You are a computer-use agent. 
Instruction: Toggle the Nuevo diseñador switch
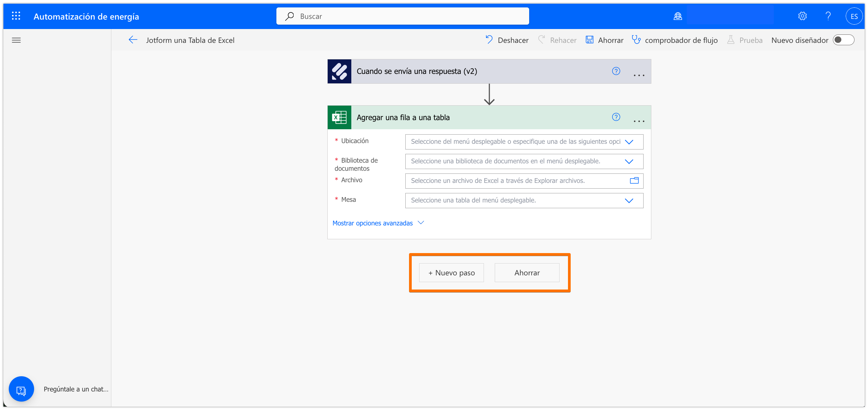tap(843, 40)
